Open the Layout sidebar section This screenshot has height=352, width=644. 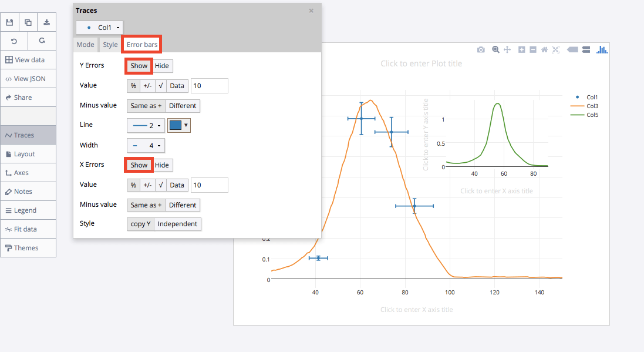pyautogui.click(x=28, y=154)
